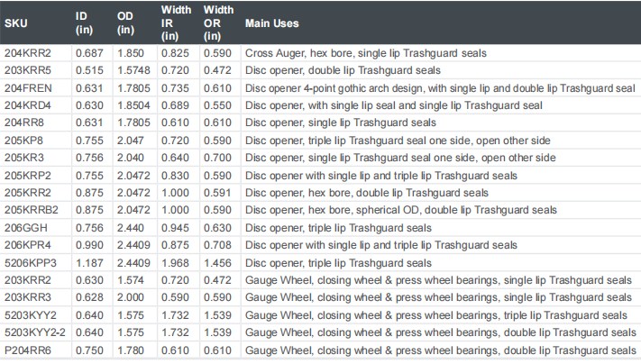Select the 4-point gothic arch description
The height and width of the screenshot is (364, 641).
point(440,88)
